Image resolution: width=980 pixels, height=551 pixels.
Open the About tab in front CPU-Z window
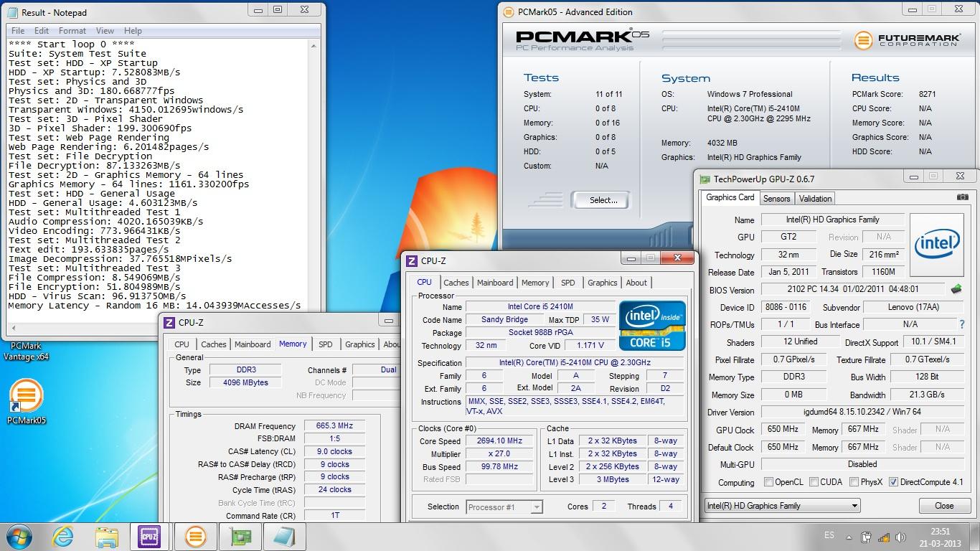click(636, 283)
